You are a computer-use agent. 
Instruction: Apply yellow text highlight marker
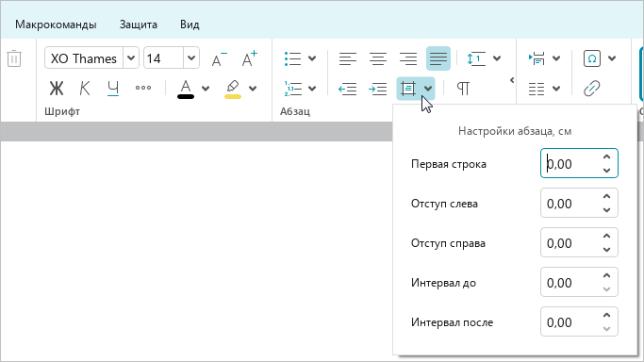click(x=233, y=89)
